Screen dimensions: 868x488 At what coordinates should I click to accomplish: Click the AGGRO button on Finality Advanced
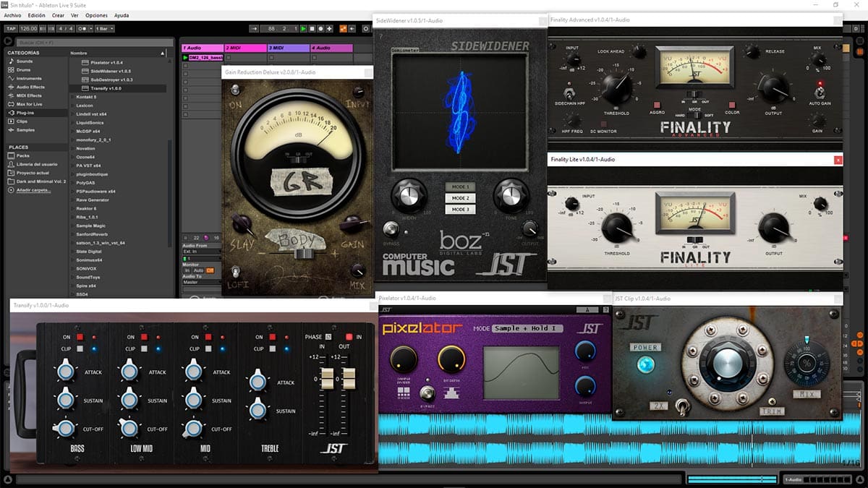point(656,104)
